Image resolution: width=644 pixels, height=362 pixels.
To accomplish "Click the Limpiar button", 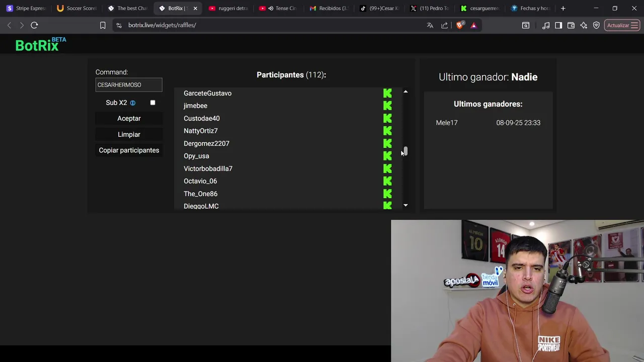I will 129,134.
